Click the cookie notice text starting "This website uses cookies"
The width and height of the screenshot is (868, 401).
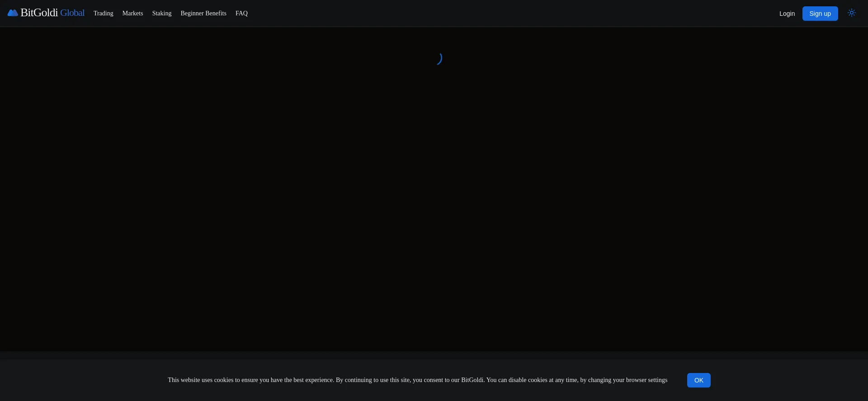417,380
